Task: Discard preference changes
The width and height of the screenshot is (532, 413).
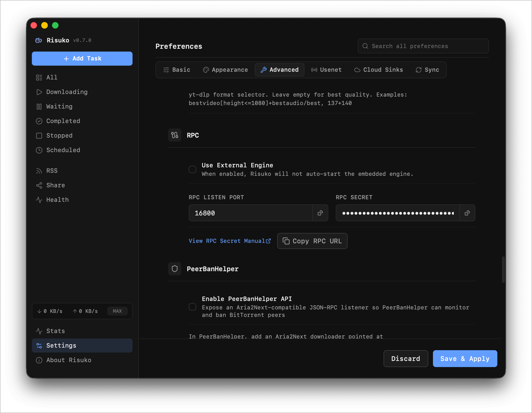Action: tap(406, 359)
